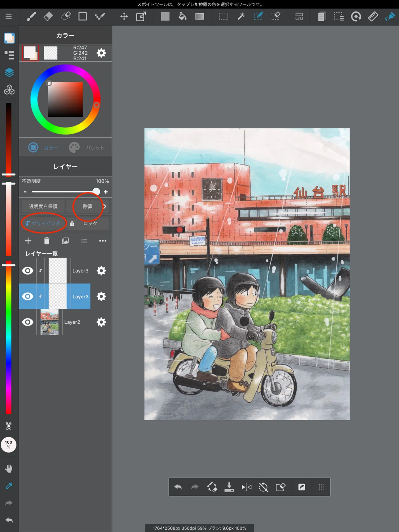Open add image layer menu icon
The image size is (399, 532).
pos(66,241)
